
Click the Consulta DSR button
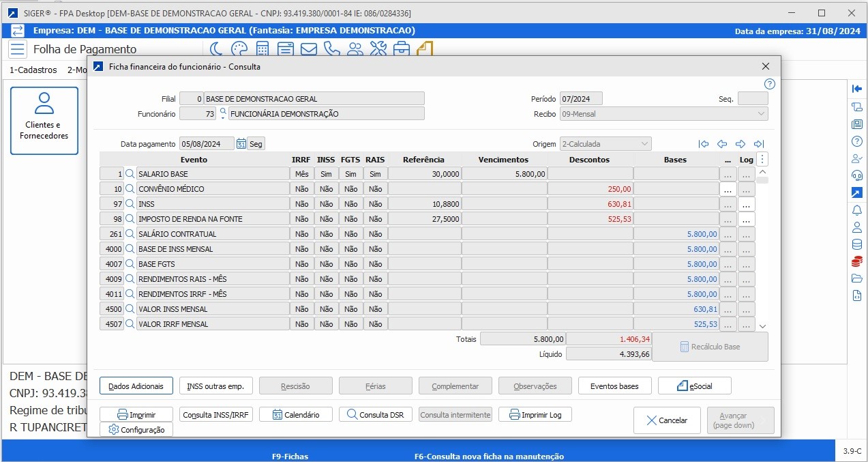(x=376, y=415)
